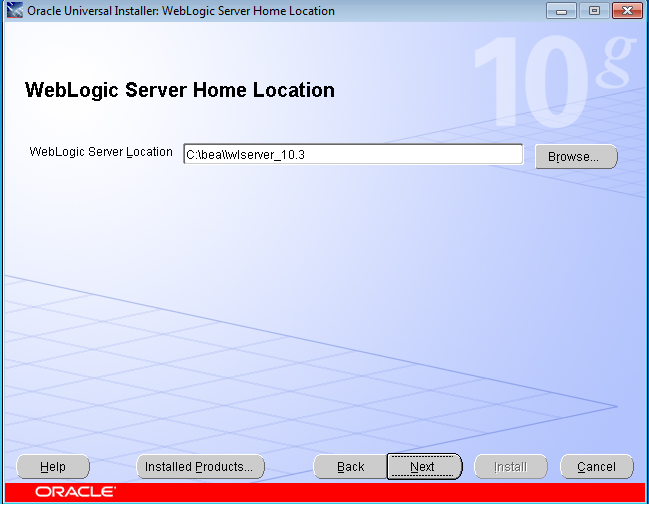Click the greyed-out Install button

[510, 467]
